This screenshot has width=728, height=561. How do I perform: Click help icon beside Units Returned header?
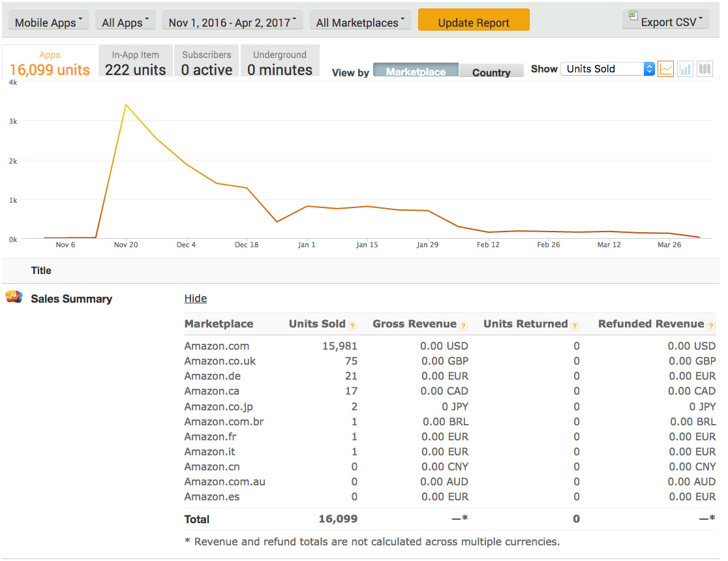tap(575, 326)
